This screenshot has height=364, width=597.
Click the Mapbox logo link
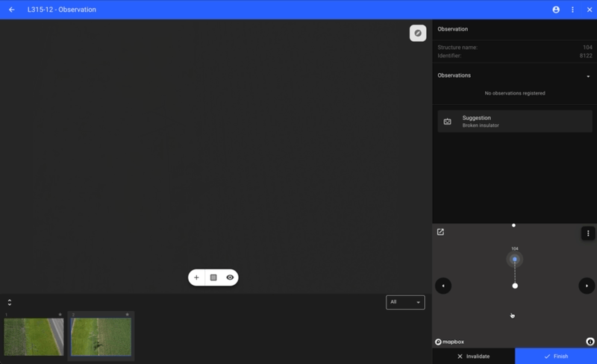point(450,342)
